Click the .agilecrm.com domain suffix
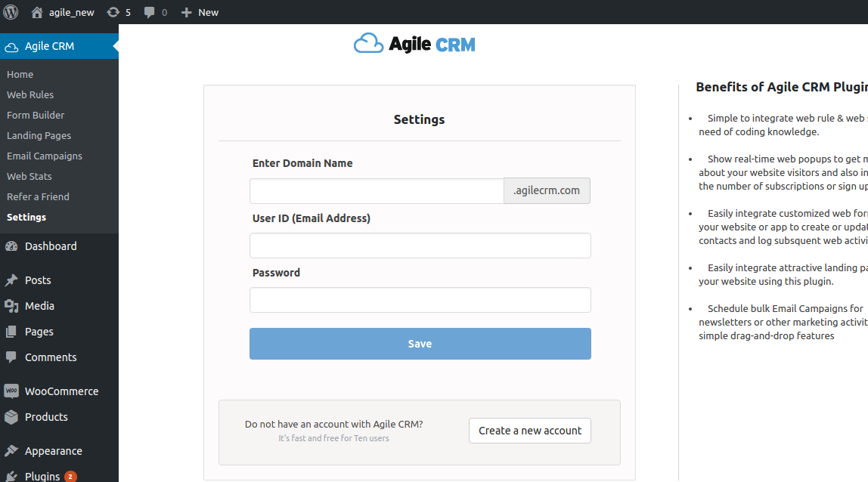868x482 pixels. (547, 191)
